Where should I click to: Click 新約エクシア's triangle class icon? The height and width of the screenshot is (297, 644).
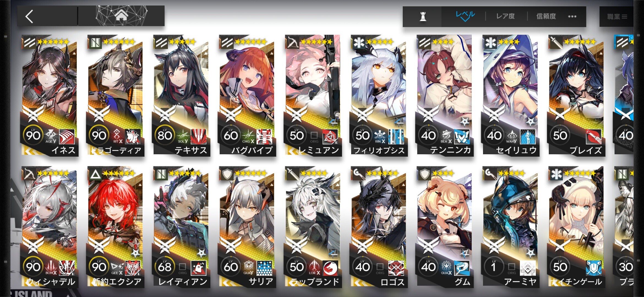[x=95, y=174]
